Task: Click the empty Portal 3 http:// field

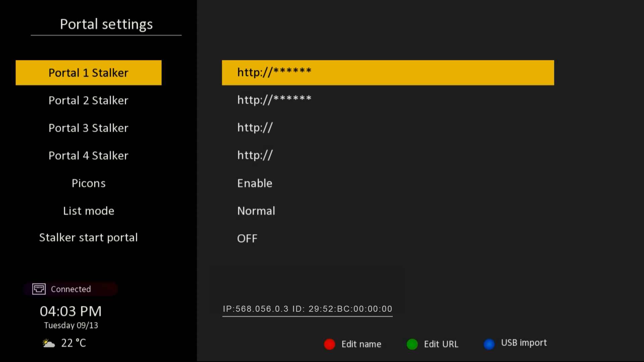Action: tap(255, 128)
